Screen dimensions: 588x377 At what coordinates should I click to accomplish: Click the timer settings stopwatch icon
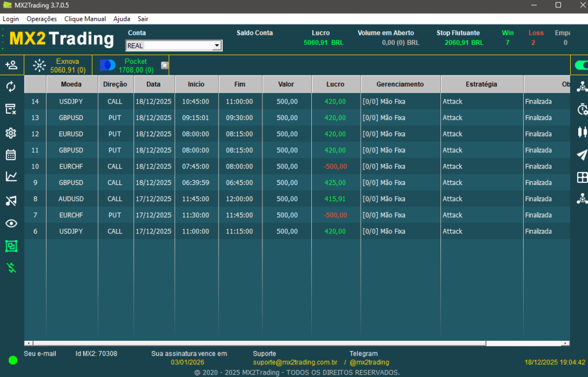(x=582, y=109)
